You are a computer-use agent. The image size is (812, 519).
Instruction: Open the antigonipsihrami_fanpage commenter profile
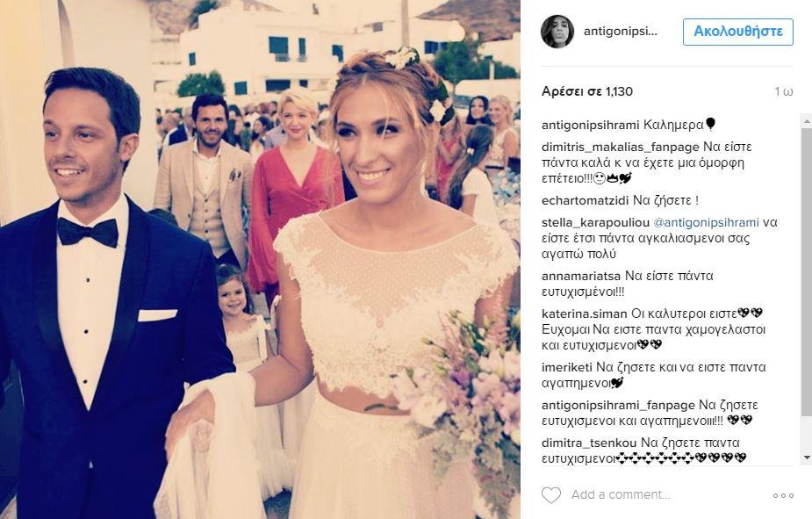pyautogui.click(x=618, y=405)
